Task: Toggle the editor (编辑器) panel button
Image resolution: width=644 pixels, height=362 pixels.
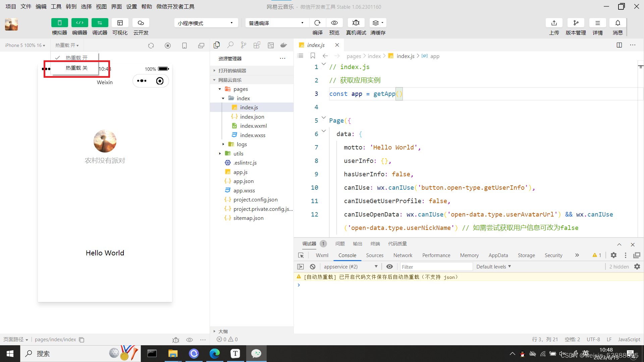Action: click(79, 23)
